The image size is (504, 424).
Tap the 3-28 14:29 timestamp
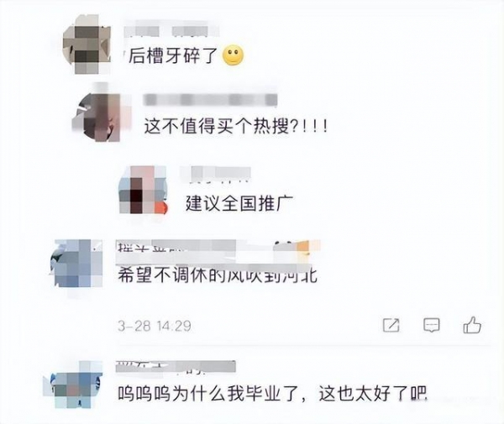155,326
